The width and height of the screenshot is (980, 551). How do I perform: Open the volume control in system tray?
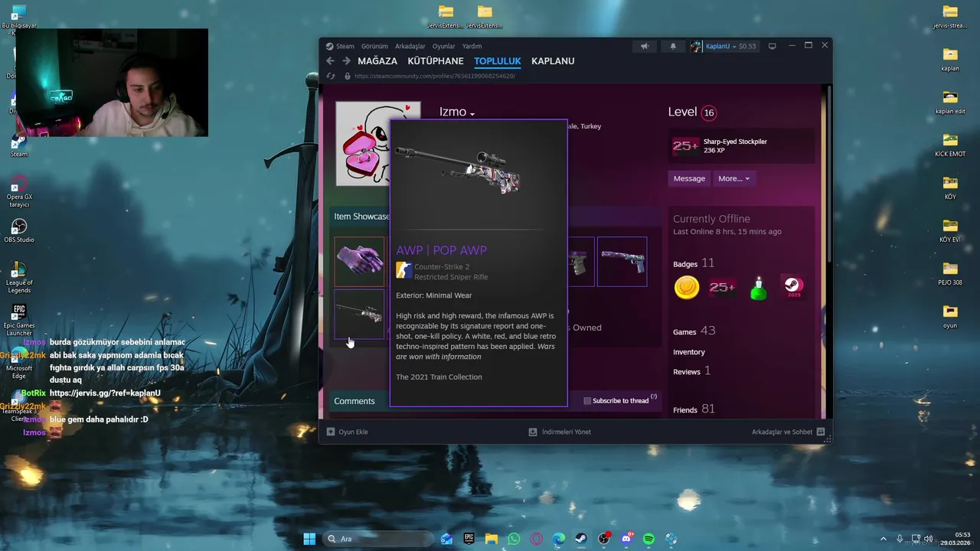tap(928, 539)
